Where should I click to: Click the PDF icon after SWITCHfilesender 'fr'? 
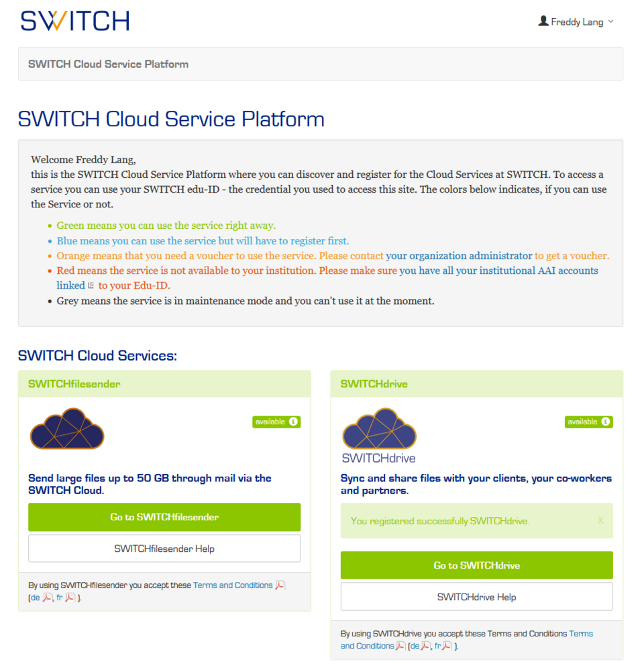point(70,597)
